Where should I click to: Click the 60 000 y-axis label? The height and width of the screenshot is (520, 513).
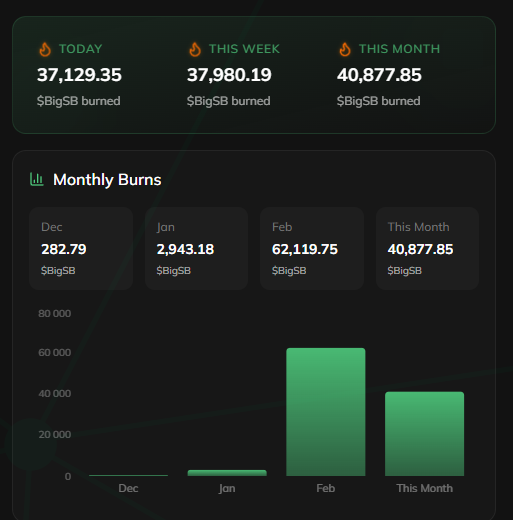click(x=55, y=352)
